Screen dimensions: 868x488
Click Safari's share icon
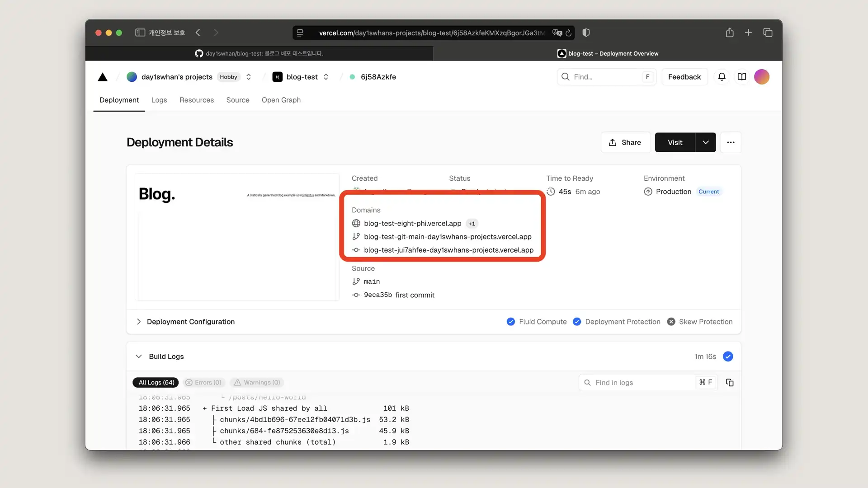[x=730, y=33]
